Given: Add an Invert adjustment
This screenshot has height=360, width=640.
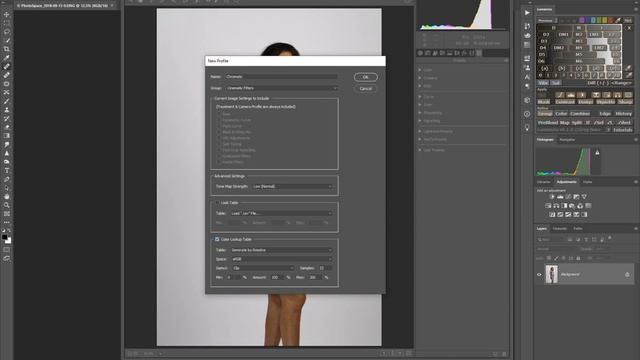Looking at the screenshot, I should pyautogui.click(x=552, y=214).
